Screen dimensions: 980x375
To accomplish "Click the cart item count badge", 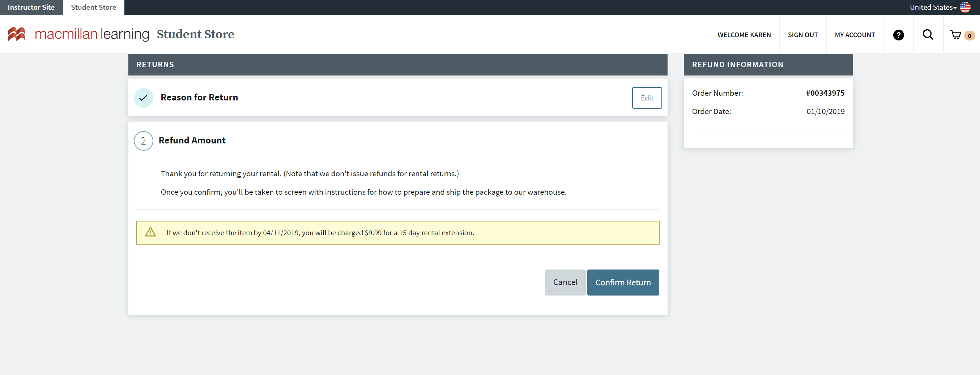I will [x=970, y=36].
